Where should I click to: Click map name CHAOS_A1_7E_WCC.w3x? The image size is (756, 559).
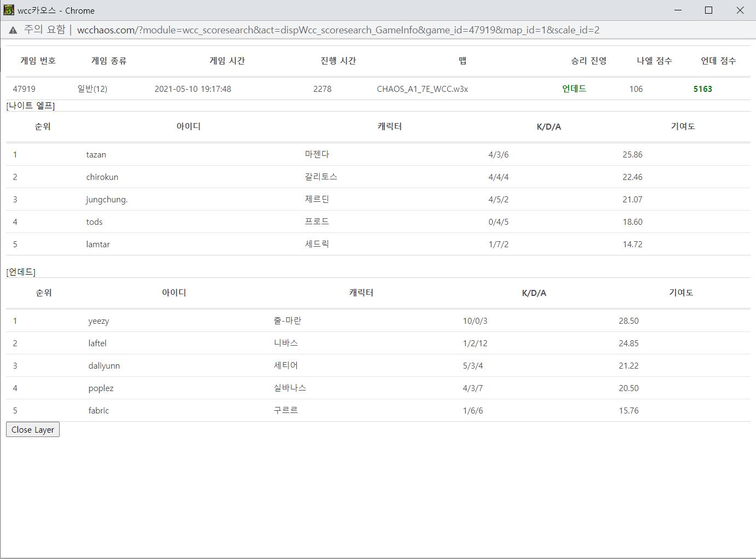coord(423,89)
